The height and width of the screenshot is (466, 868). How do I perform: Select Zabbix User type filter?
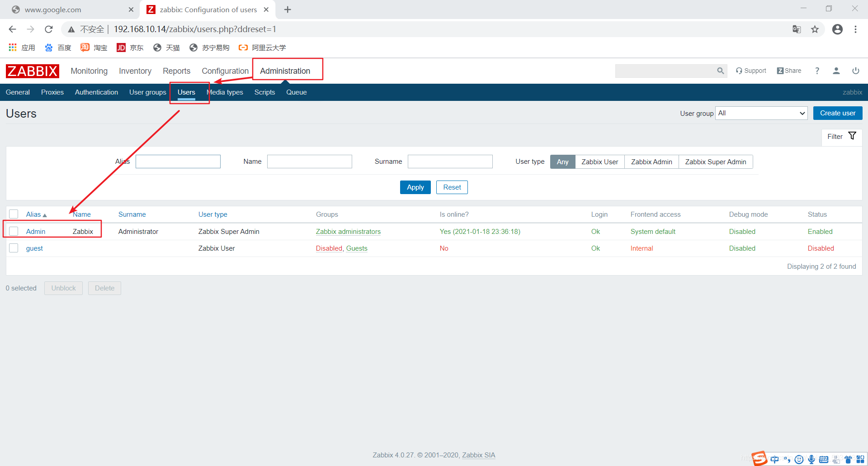point(599,162)
